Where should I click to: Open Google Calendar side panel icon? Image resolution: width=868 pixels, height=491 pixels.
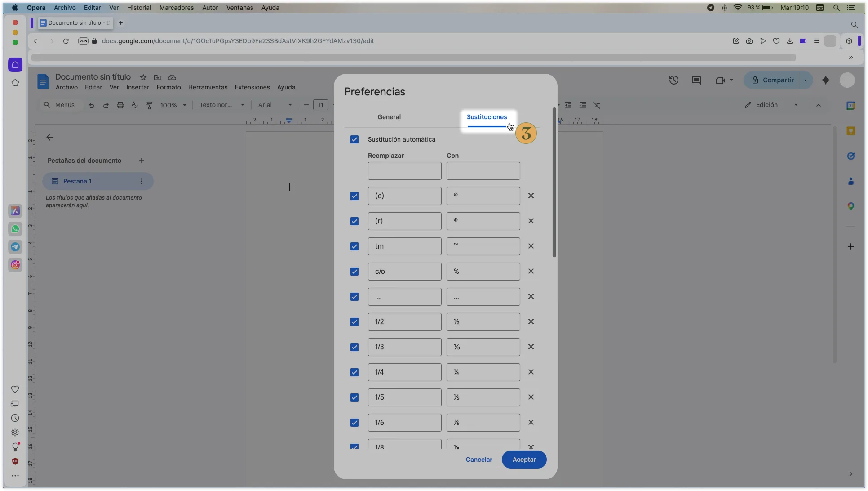[x=850, y=106]
